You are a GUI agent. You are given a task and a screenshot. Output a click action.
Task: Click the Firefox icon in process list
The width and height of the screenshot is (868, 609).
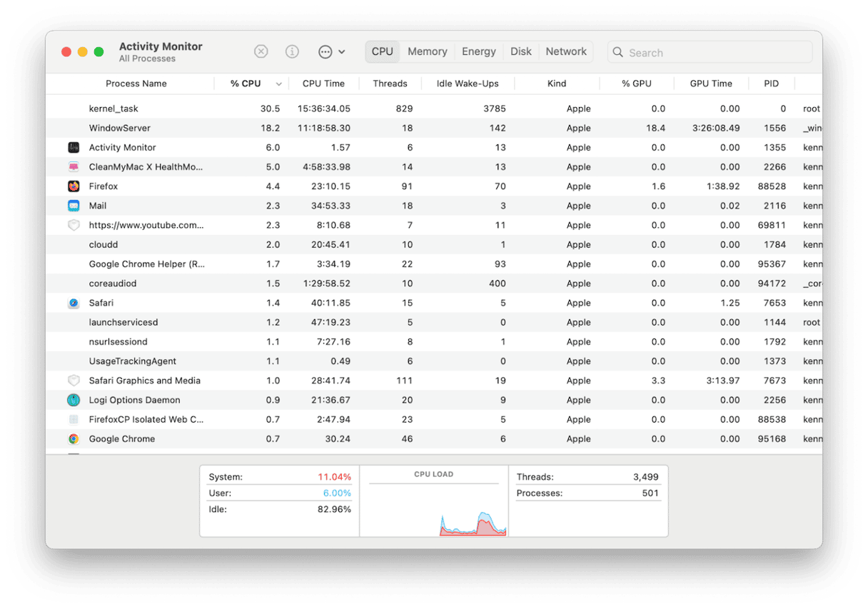[74, 186]
